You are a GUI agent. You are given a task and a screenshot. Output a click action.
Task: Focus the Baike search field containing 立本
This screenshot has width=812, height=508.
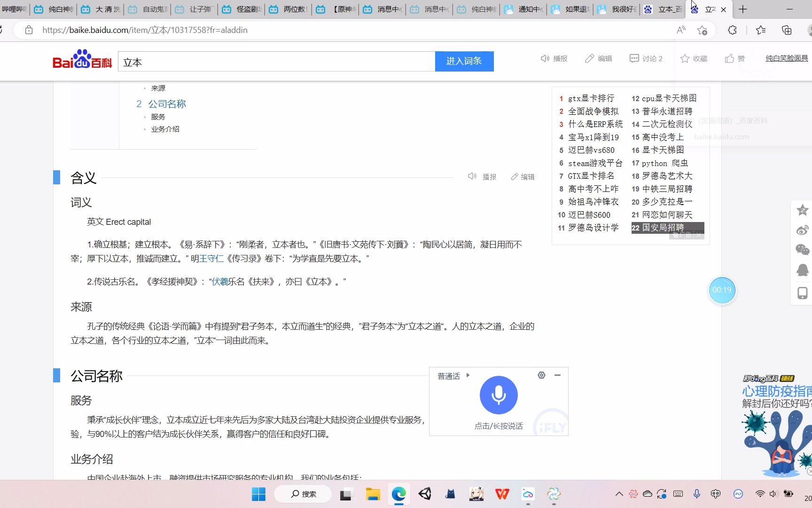[276, 62]
